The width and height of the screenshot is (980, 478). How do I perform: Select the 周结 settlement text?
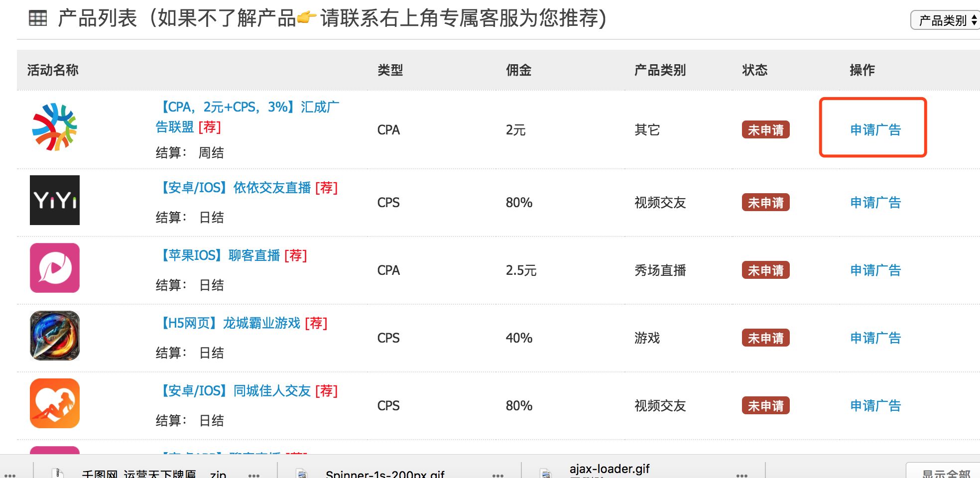click(x=211, y=153)
